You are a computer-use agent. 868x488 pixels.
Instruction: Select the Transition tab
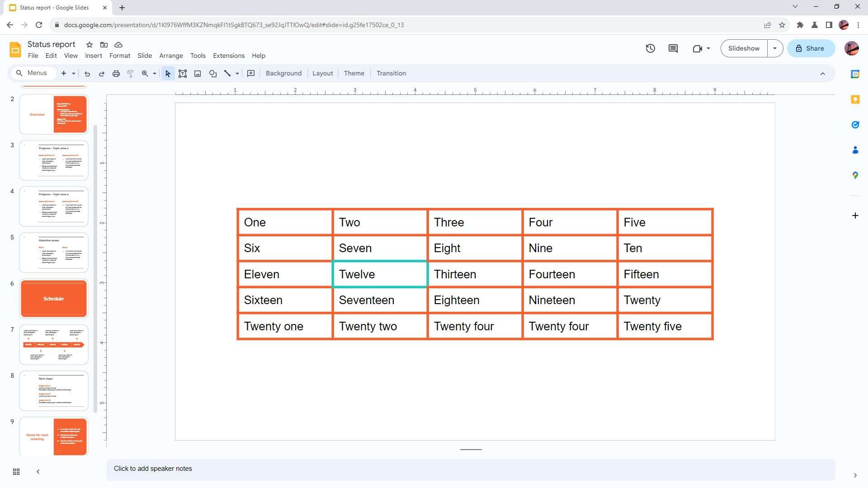391,73
